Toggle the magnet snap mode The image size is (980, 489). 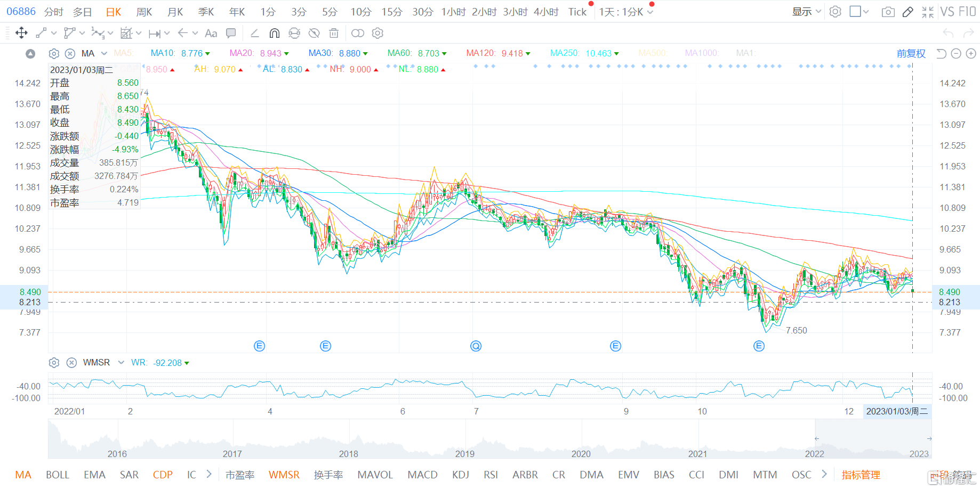pyautogui.click(x=275, y=33)
